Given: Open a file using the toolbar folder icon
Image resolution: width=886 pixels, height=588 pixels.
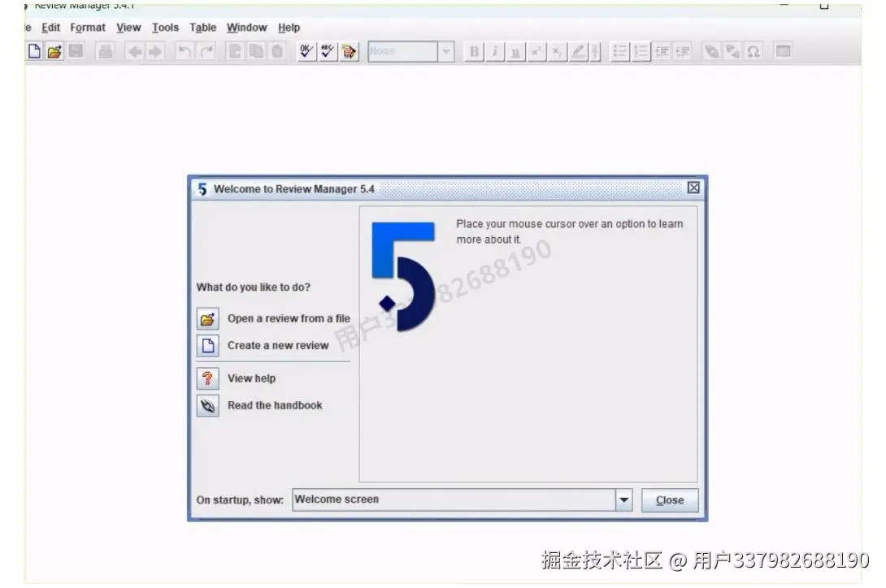Looking at the screenshot, I should point(54,50).
